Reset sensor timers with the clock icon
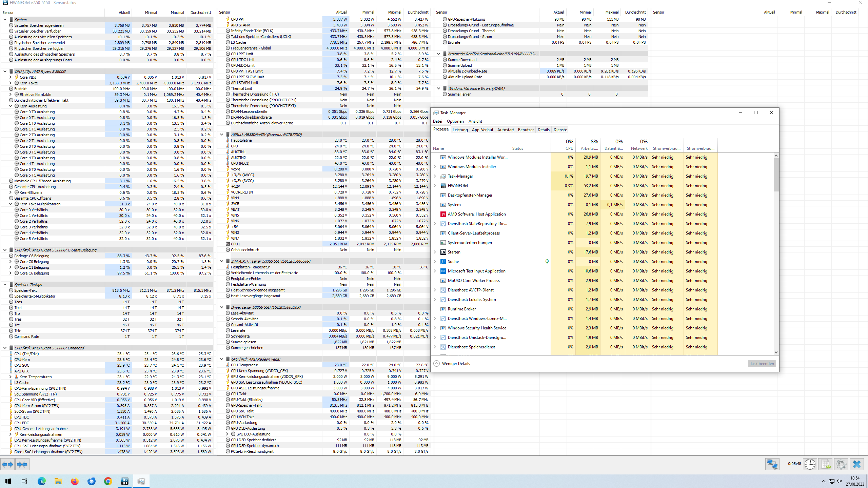The image size is (868, 488). (810, 464)
